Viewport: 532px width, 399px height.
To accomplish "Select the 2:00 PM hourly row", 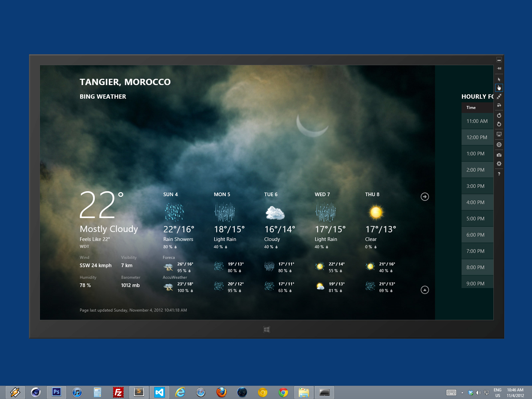I will pos(477,170).
